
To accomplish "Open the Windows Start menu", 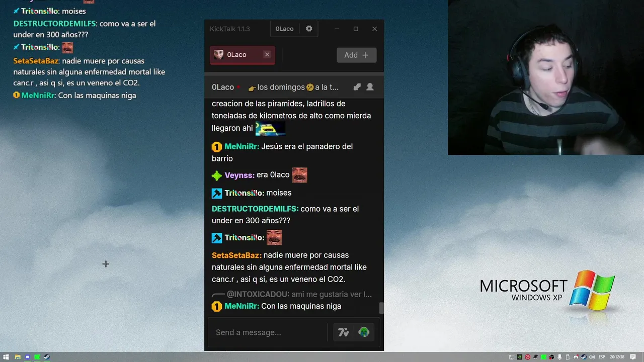I will (6, 357).
